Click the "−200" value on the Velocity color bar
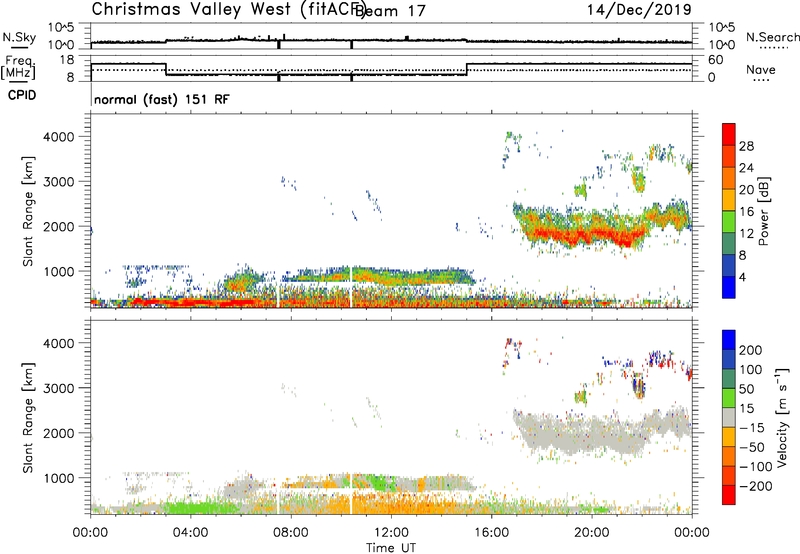Screen dimensions: 800x554 tap(756, 486)
